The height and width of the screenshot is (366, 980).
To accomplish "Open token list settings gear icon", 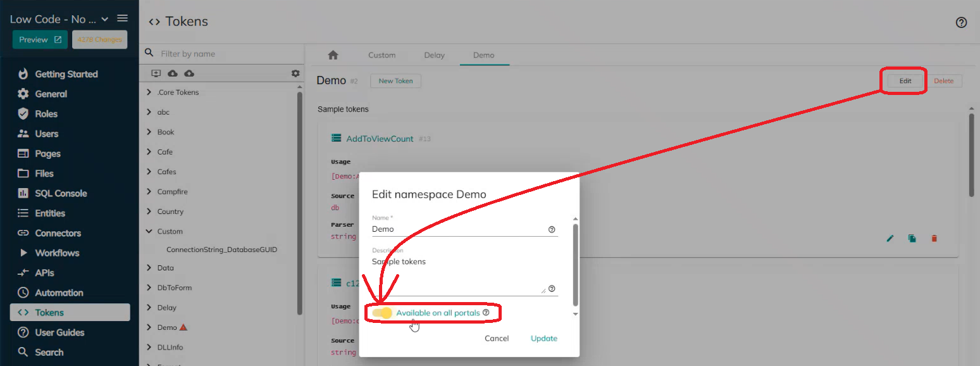I will 295,73.
